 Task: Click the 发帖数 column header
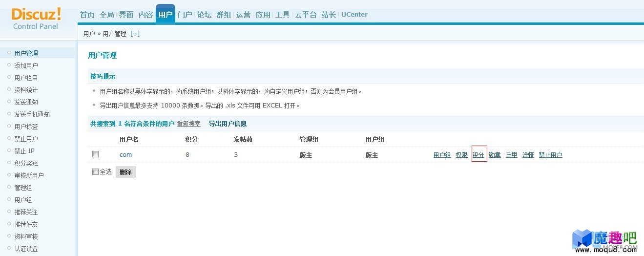coord(243,139)
